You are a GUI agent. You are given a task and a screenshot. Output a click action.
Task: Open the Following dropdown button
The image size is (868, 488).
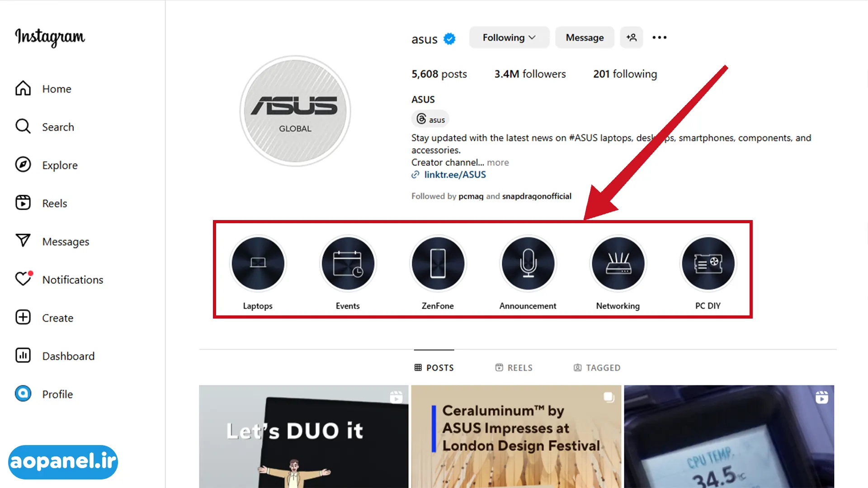click(x=509, y=38)
